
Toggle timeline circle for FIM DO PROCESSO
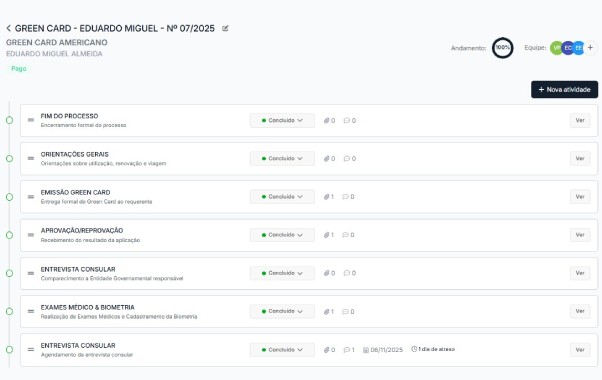(10, 120)
